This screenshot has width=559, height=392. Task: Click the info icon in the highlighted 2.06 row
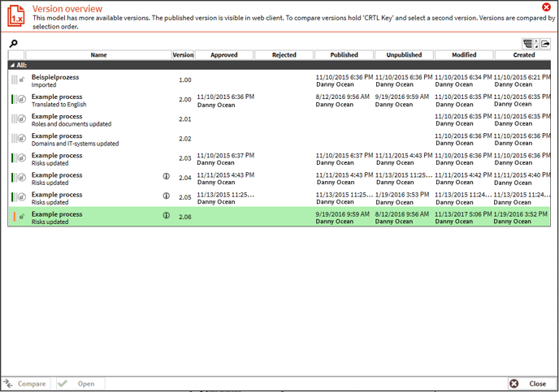tap(166, 215)
